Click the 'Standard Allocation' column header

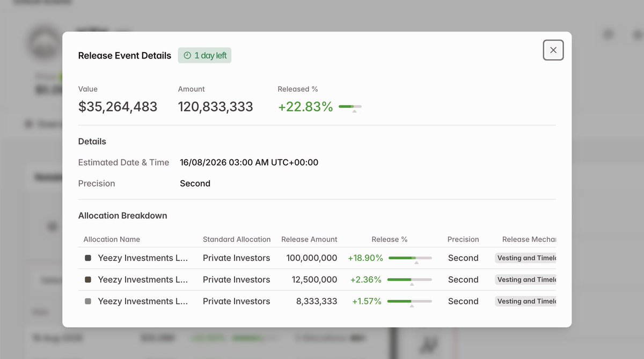[x=237, y=239]
